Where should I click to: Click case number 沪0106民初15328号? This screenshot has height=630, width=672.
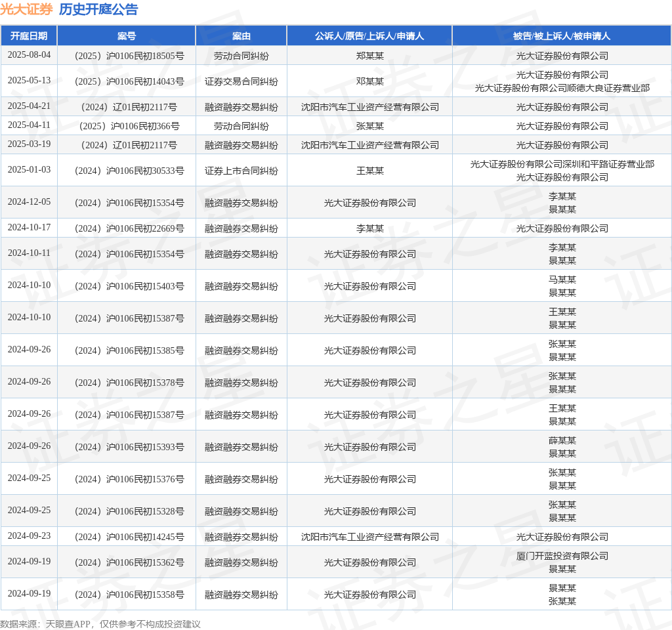pos(129,511)
